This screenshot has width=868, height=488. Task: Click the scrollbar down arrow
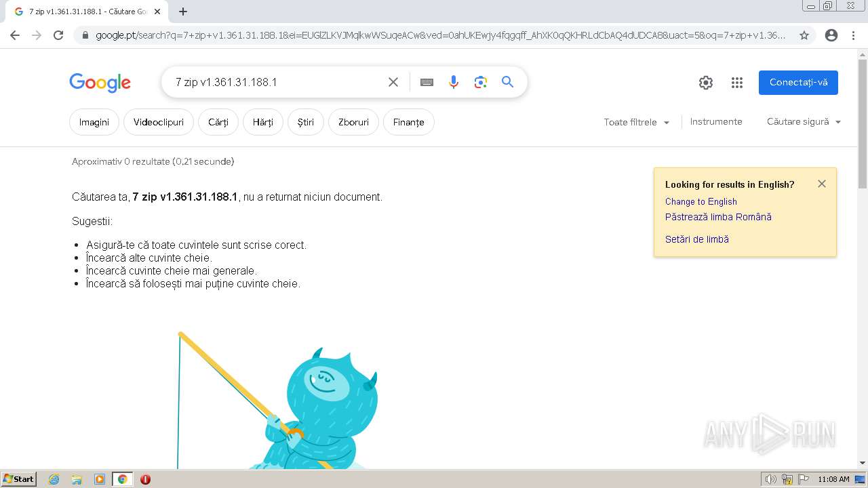click(x=863, y=463)
